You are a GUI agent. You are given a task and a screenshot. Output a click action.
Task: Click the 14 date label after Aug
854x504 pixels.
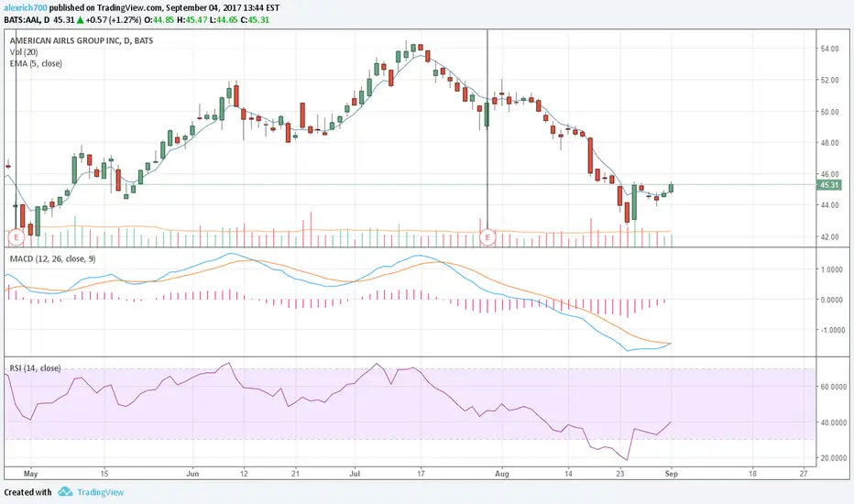[569, 474]
